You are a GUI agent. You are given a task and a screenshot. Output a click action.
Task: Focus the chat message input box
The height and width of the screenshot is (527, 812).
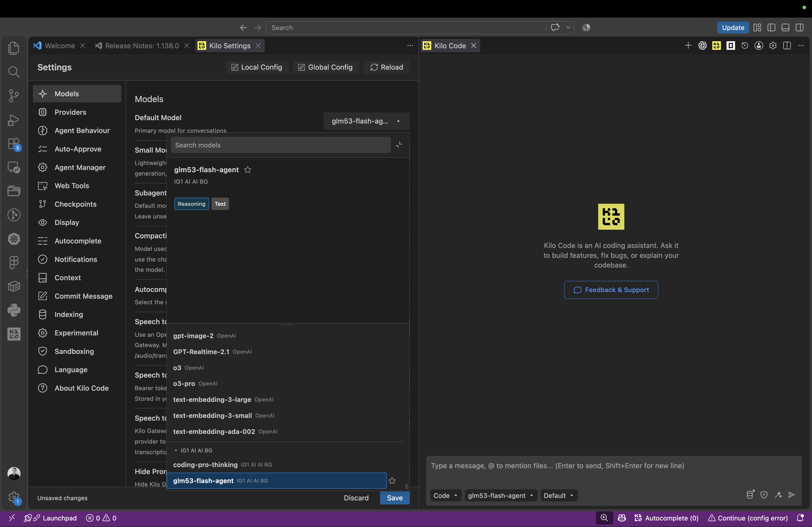tap(614, 471)
